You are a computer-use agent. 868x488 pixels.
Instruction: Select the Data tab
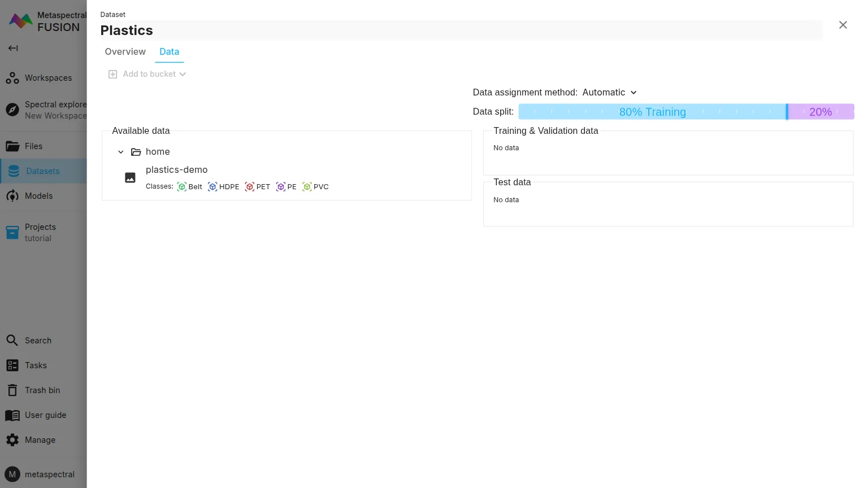pos(169,52)
